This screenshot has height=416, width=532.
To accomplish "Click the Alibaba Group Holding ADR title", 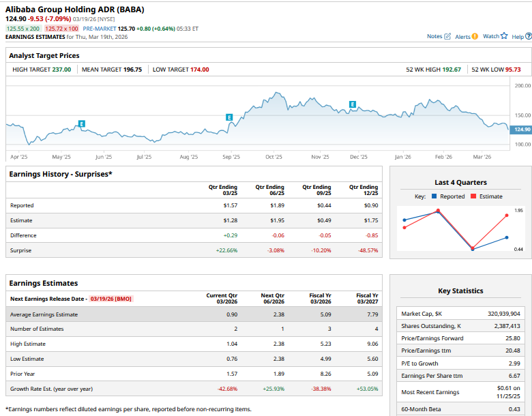I will point(76,9).
